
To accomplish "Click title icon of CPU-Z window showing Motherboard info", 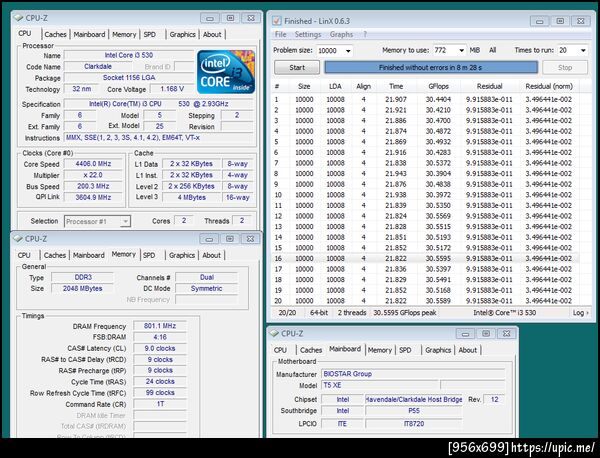I will 274,334.
